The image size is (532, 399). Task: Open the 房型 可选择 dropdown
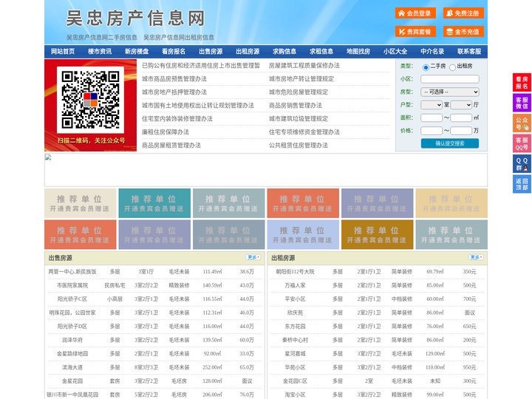[450, 92]
